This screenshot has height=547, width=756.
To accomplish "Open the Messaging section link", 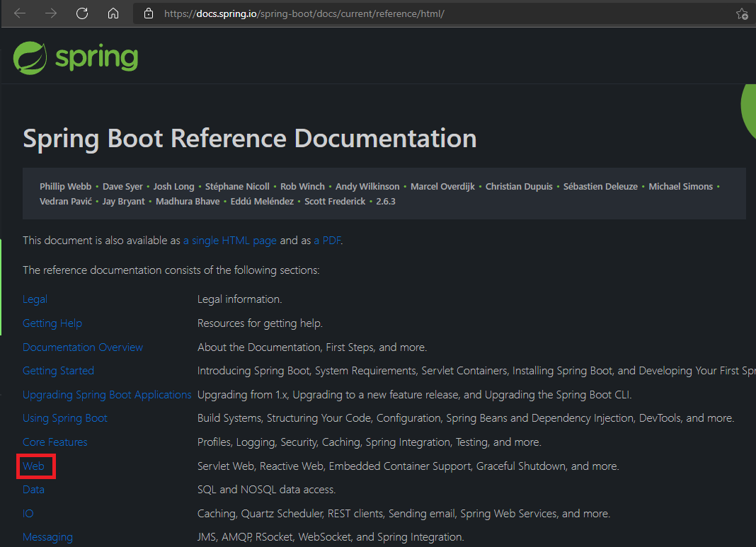I will click(x=47, y=537).
